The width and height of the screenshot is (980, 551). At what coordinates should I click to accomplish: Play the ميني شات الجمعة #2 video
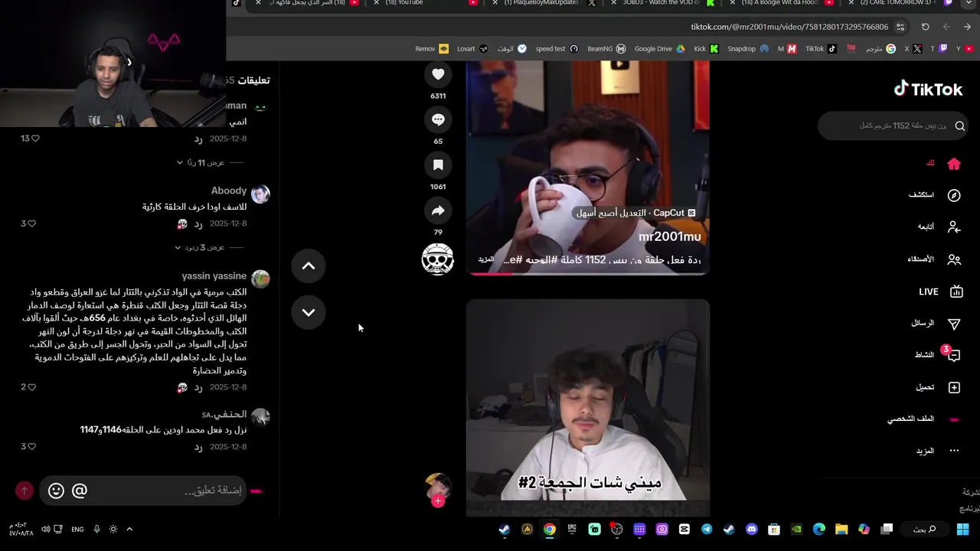click(588, 407)
